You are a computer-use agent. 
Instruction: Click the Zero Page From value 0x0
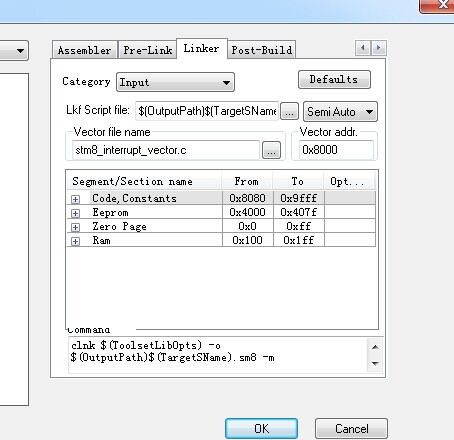click(247, 226)
